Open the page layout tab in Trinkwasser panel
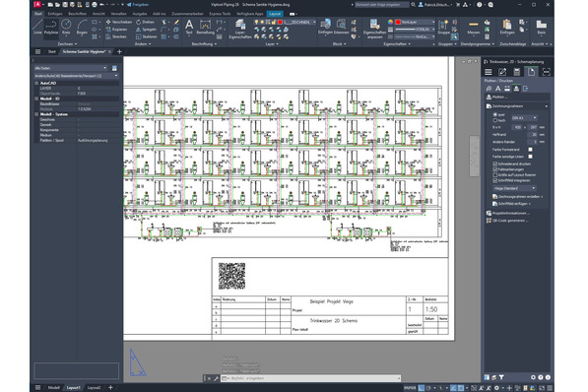 [531, 72]
